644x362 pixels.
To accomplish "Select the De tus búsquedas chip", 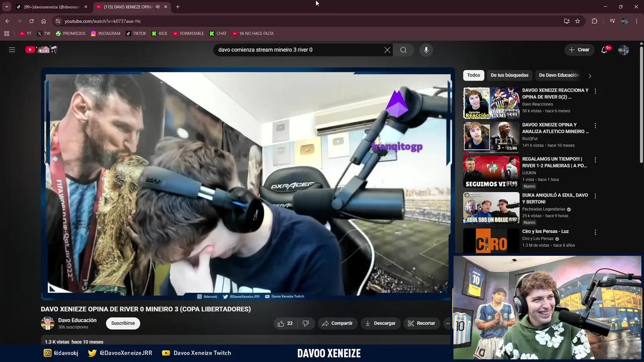I will [510, 75].
